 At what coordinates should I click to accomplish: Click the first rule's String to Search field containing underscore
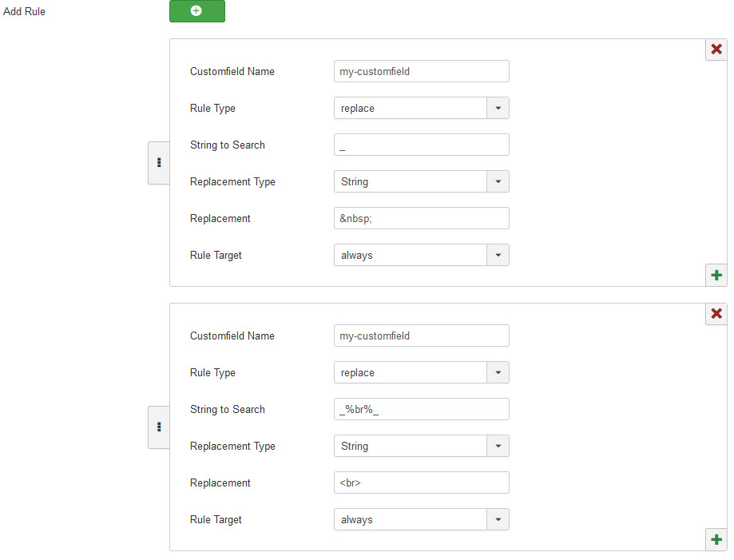[x=421, y=145]
